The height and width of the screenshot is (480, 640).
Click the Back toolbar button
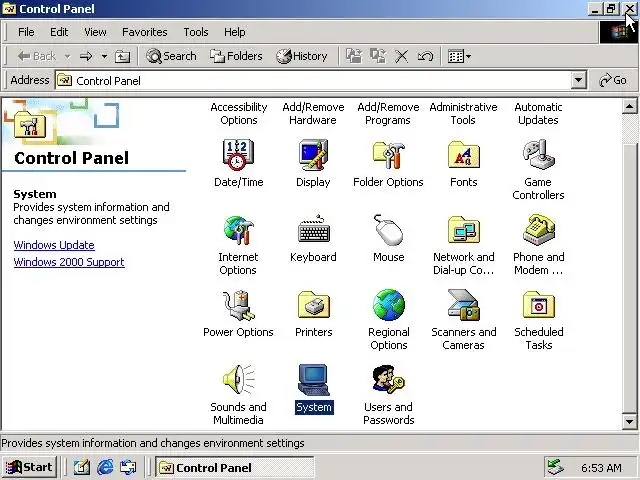[37, 56]
